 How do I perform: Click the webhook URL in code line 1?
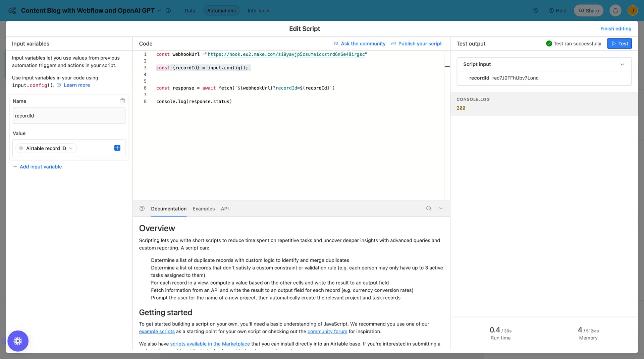pos(286,54)
